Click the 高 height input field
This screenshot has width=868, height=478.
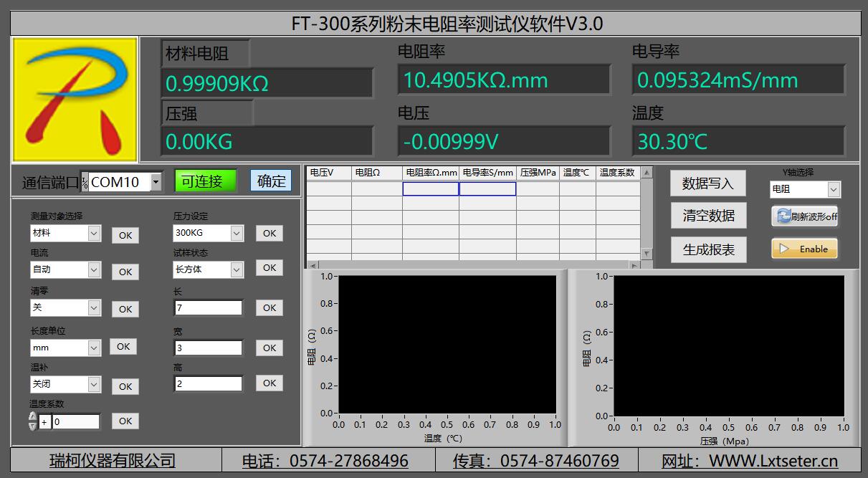[x=208, y=383]
